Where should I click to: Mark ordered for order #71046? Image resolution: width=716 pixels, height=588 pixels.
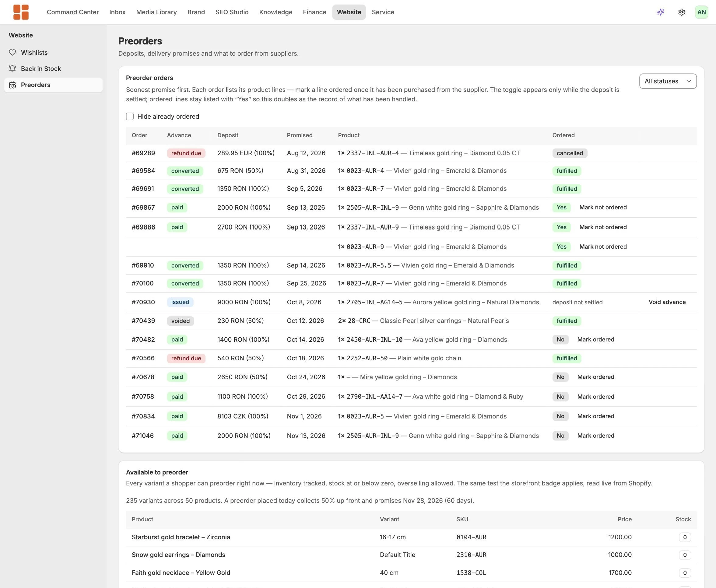coord(595,436)
